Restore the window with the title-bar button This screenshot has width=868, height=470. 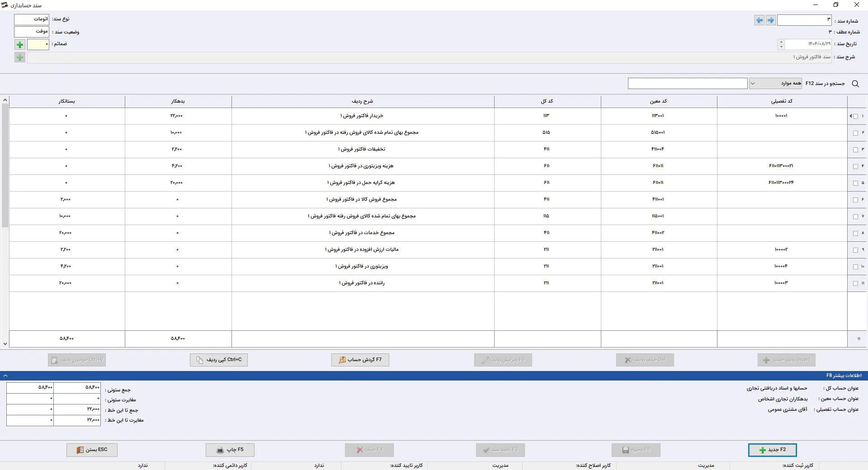836,5
